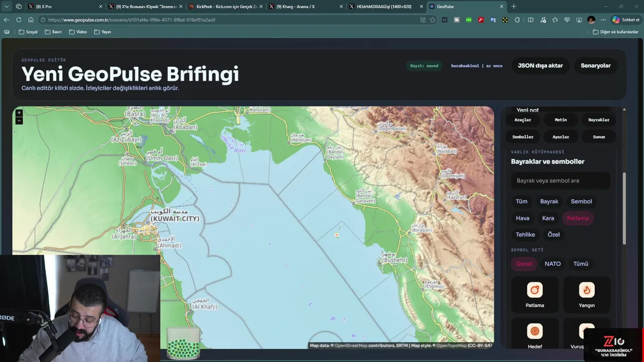Open the Ayarlar panel tab
The height and width of the screenshot is (362, 644).
(x=560, y=137)
